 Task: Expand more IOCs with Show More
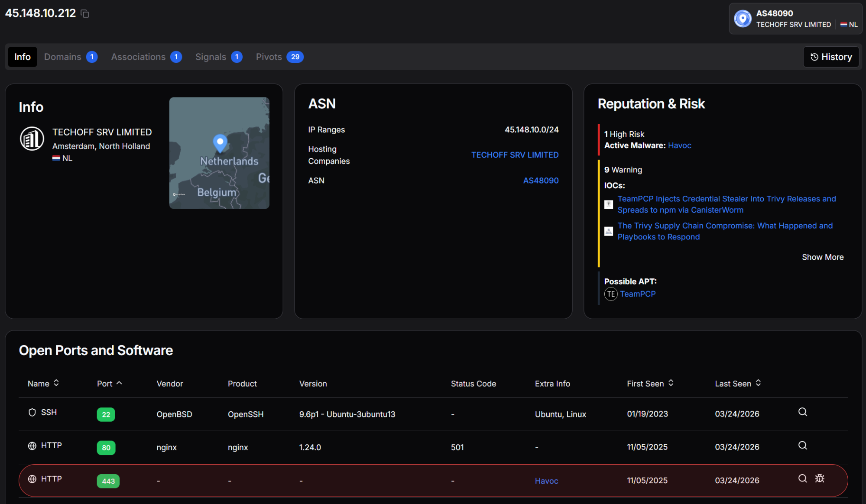click(x=822, y=257)
